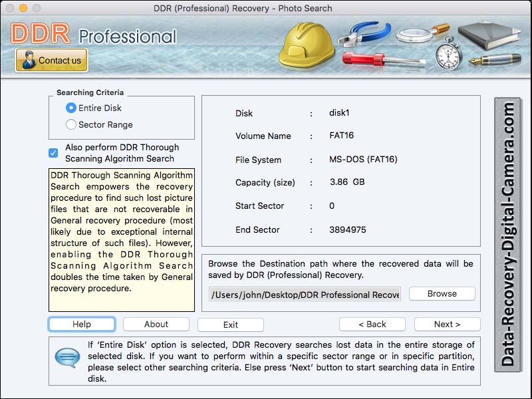
Task: Click the Contact us person icon
Action: [x=27, y=61]
